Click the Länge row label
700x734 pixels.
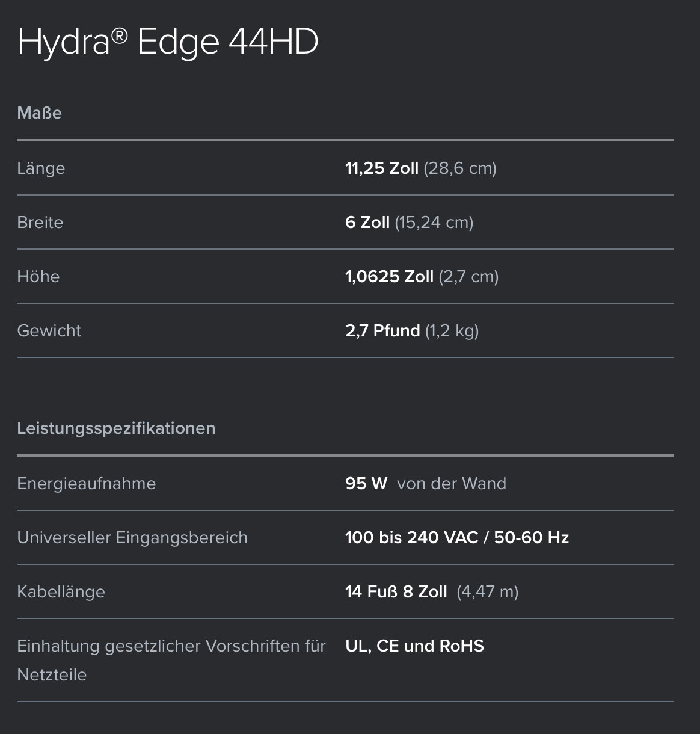pos(41,168)
